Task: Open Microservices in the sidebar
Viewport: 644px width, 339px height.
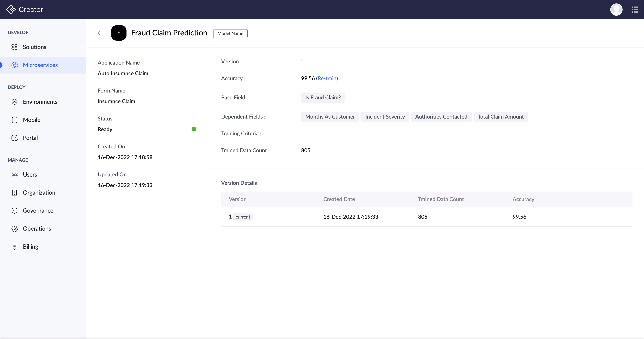Action: [40, 65]
